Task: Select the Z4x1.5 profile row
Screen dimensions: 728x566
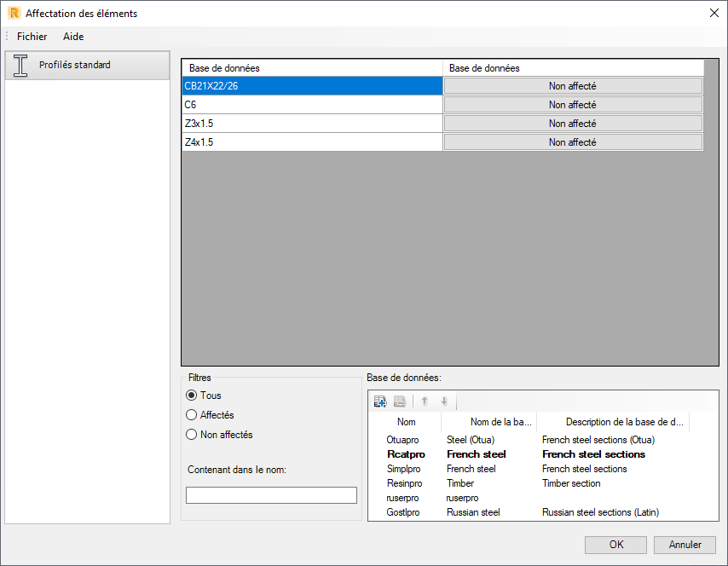Action: point(313,142)
